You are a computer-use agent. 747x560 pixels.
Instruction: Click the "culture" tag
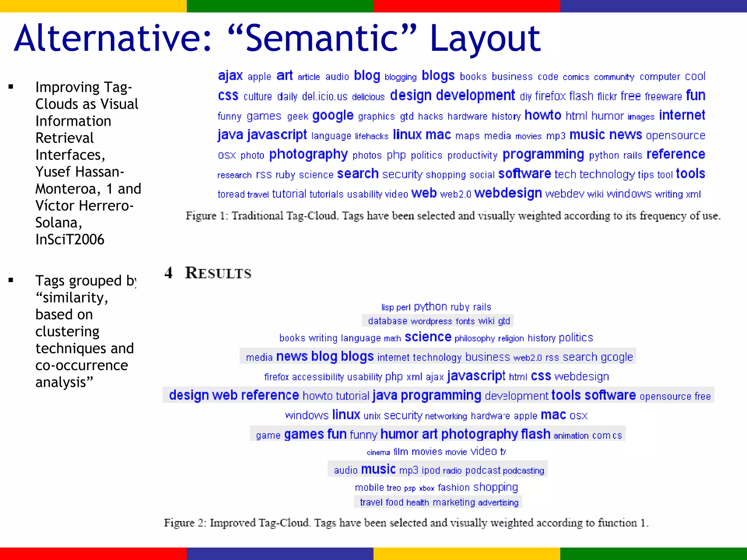click(x=258, y=97)
